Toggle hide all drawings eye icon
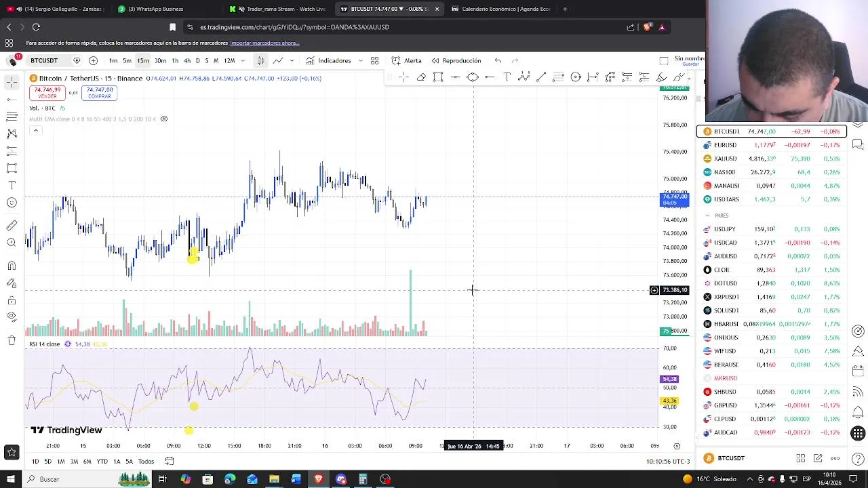 click(x=12, y=317)
